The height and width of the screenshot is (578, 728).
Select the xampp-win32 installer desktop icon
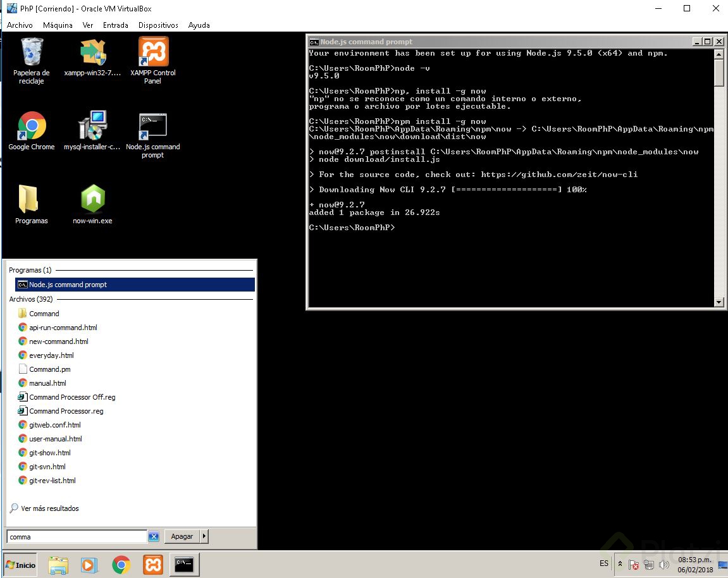92,58
